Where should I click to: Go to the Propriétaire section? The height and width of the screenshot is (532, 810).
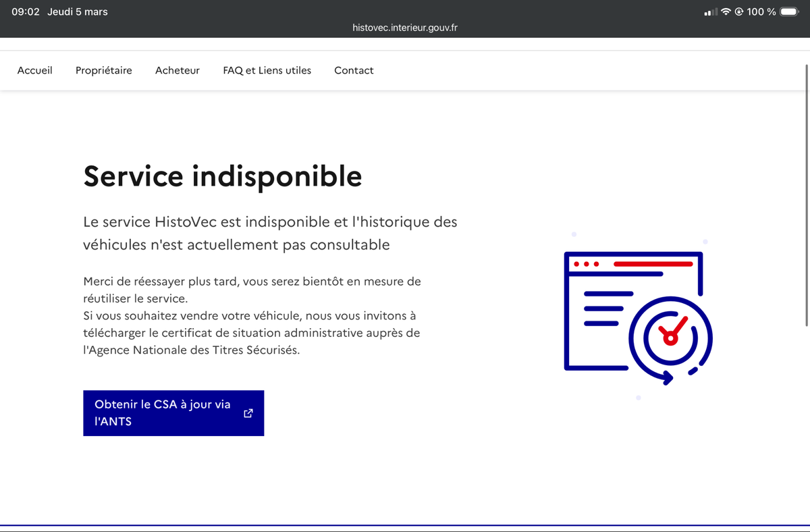click(104, 70)
